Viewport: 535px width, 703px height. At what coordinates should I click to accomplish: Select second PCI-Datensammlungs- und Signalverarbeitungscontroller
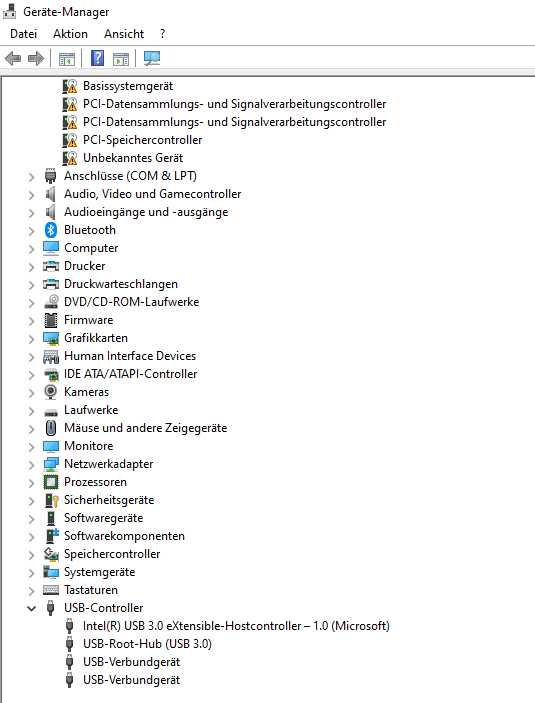click(x=235, y=122)
